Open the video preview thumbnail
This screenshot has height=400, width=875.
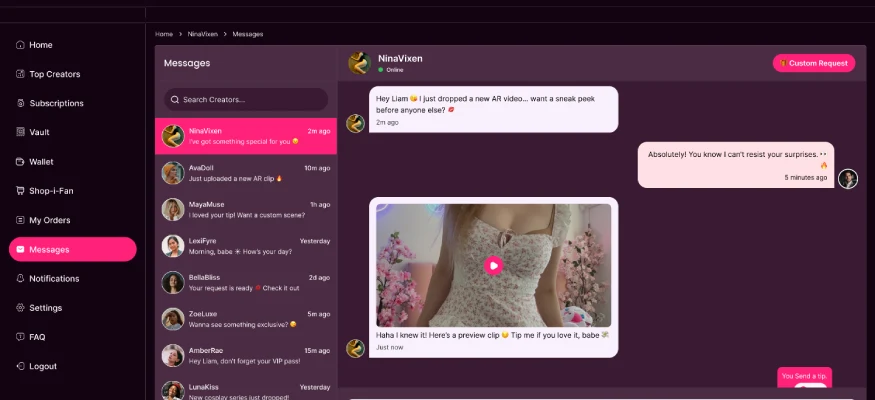tap(493, 266)
